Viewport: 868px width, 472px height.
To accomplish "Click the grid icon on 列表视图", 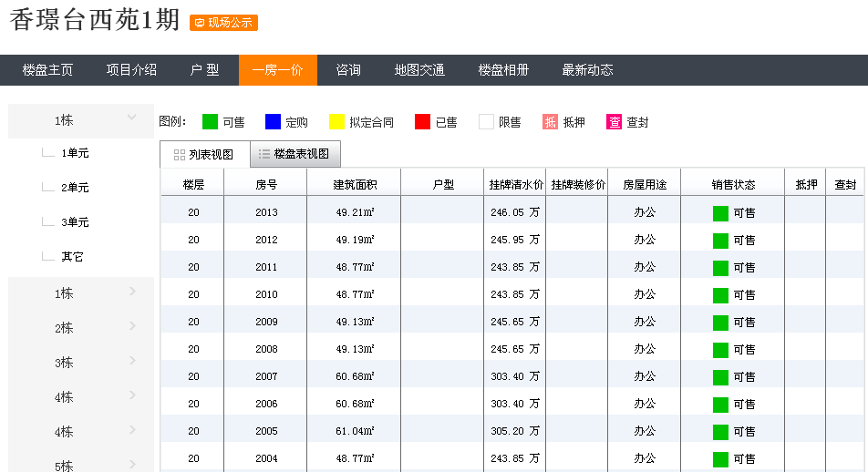I will (x=180, y=155).
